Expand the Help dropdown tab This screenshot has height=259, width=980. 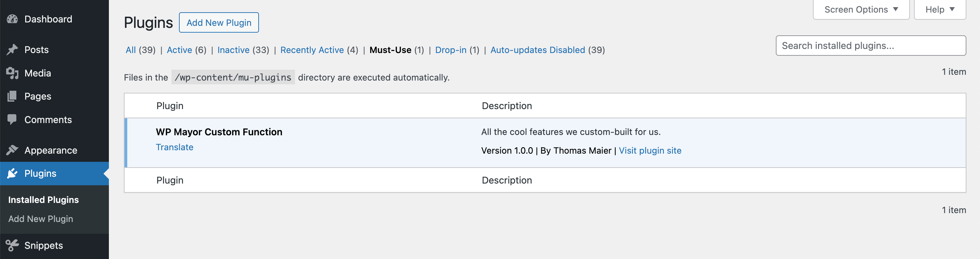click(x=940, y=10)
